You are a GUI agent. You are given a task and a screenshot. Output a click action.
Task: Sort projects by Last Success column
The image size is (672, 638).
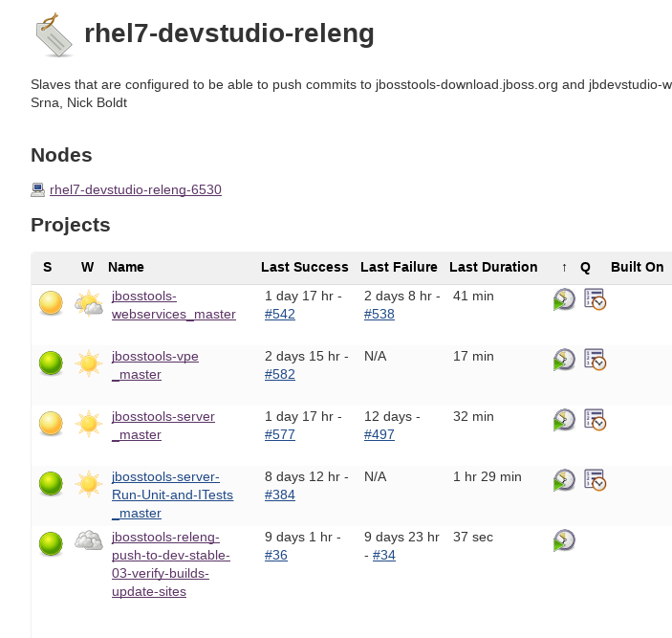point(304,267)
